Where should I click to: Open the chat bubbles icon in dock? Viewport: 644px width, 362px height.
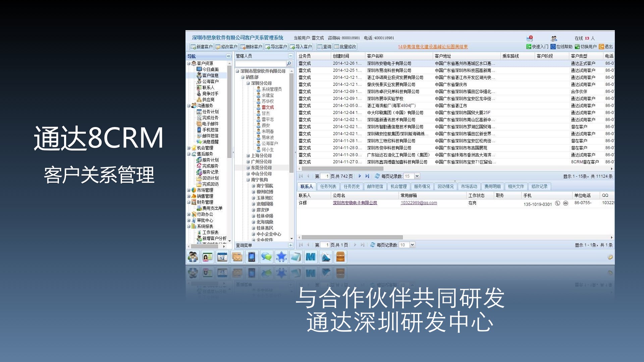[267, 257]
